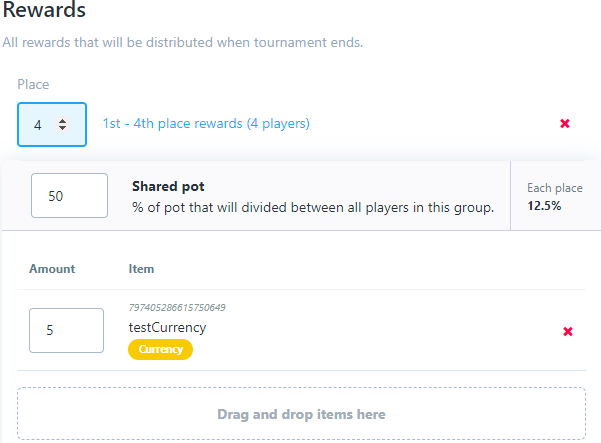This screenshot has width=601, height=443.
Task: Click the yellow Currency badge
Action: pos(160,349)
